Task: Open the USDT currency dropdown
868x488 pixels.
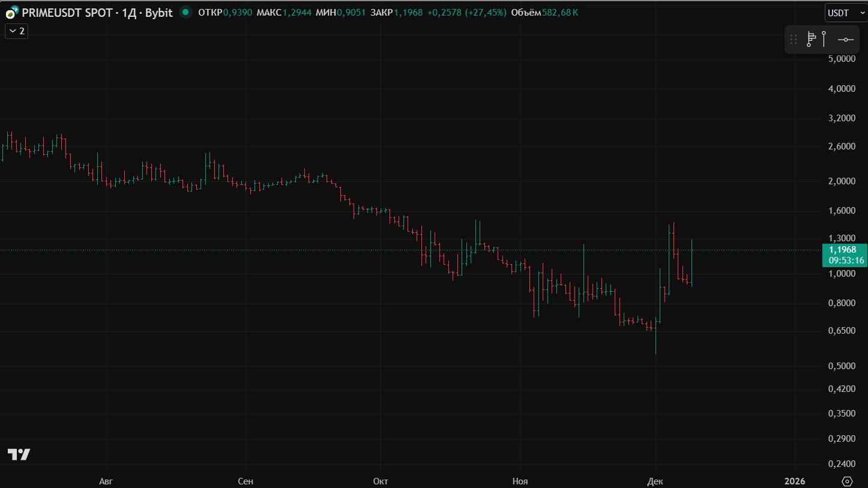Action: 845,13
